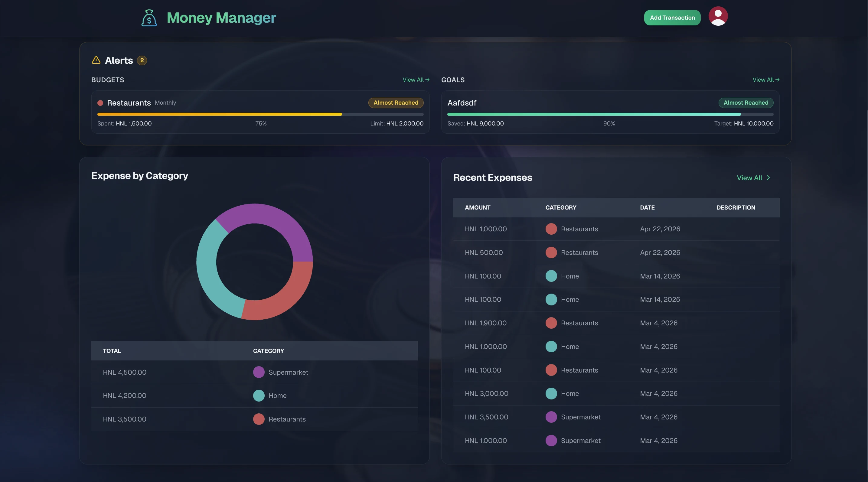Click the Target HNL 10,000.00 label
868x482 pixels.
tap(744, 124)
